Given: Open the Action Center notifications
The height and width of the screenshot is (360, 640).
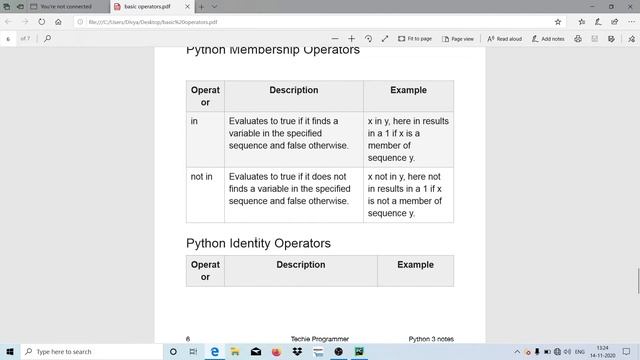Looking at the screenshot, I should (x=627, y=351).
